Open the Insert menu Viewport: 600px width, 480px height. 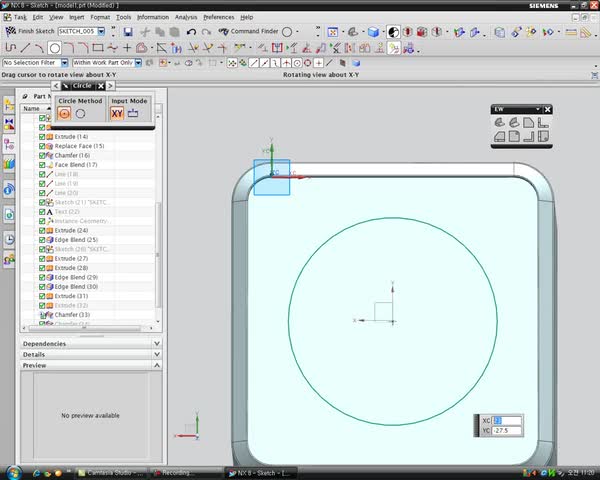[77, 17]
